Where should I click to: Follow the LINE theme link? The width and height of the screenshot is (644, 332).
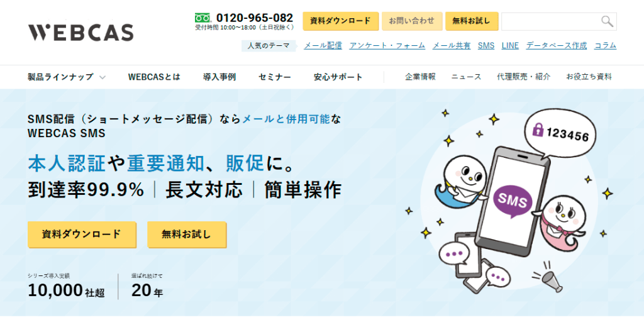click(510, 46)
